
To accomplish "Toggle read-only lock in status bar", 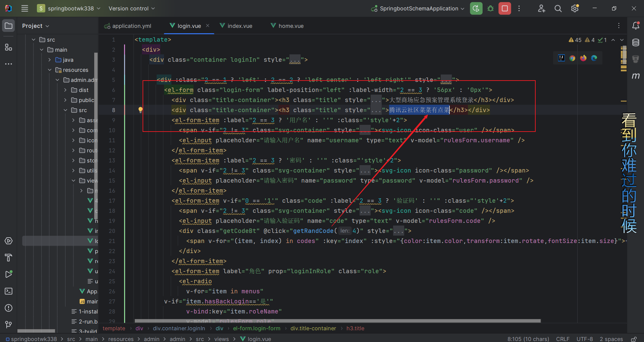I will point(634,339).
